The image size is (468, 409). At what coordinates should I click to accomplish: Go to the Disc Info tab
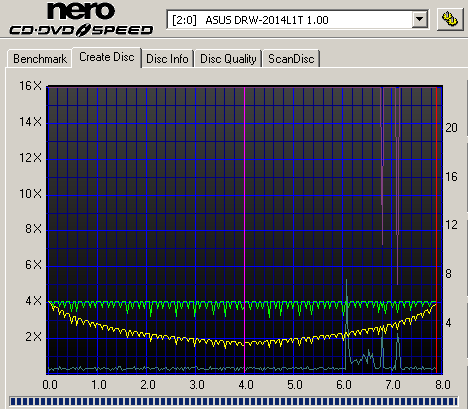167,59
